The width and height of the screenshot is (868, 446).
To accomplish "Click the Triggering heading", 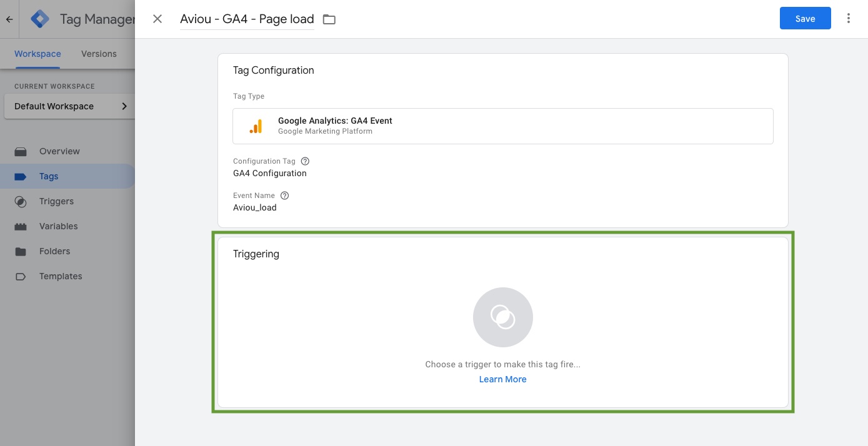I will [256, 254].
